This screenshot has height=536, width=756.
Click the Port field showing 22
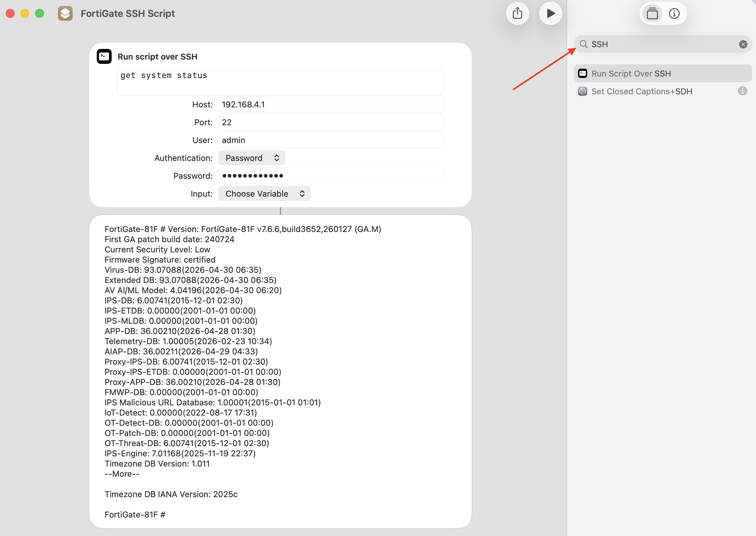coord(331,122)
